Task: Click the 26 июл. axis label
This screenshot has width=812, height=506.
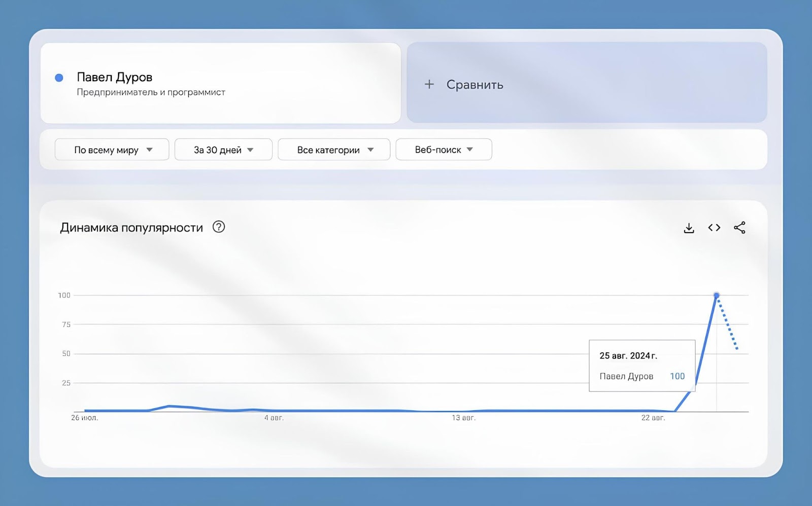Action: click(x=84, y=418)
